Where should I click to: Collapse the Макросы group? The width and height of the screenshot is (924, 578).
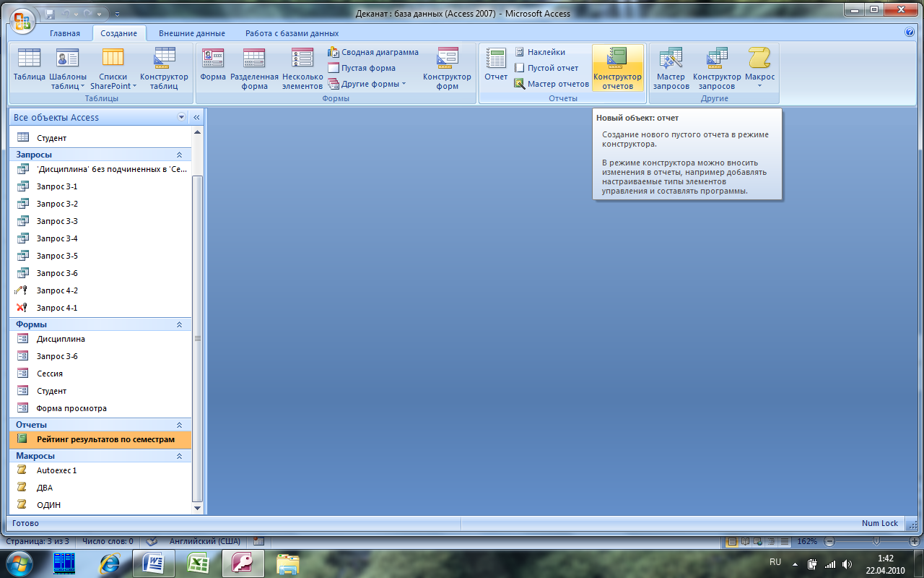point(179,456)
